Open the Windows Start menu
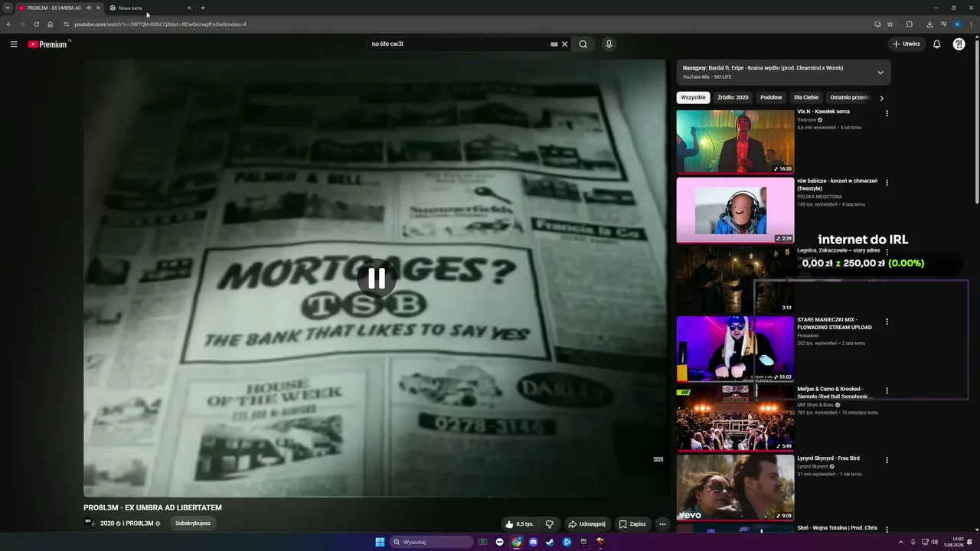980x551 pixels. coord(380,542)
